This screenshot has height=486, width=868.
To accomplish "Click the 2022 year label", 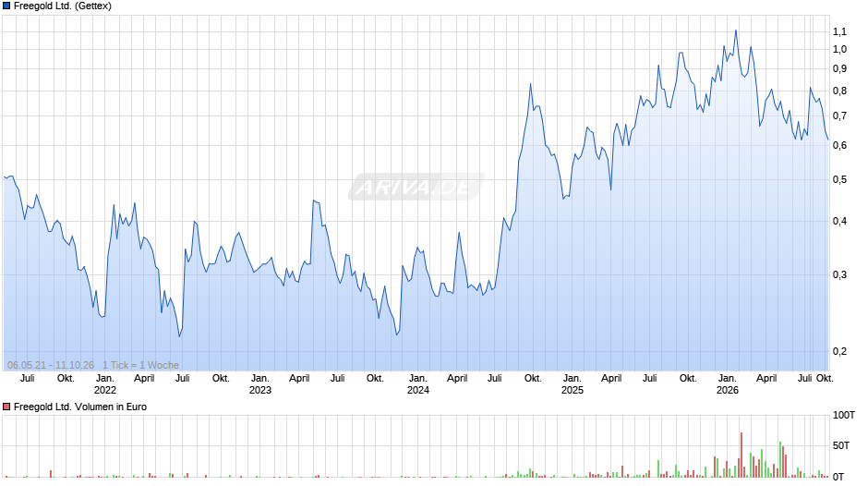I will [x=105, y=390].
